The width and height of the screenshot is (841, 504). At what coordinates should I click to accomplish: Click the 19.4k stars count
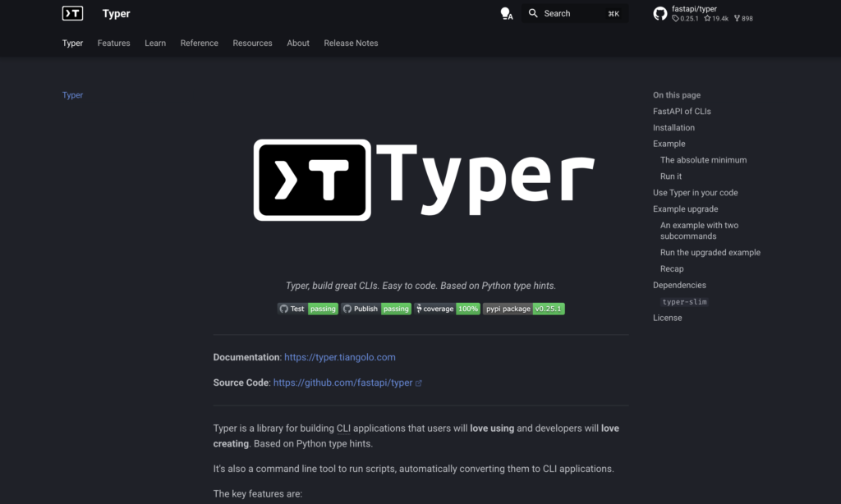tap(716, 18)
